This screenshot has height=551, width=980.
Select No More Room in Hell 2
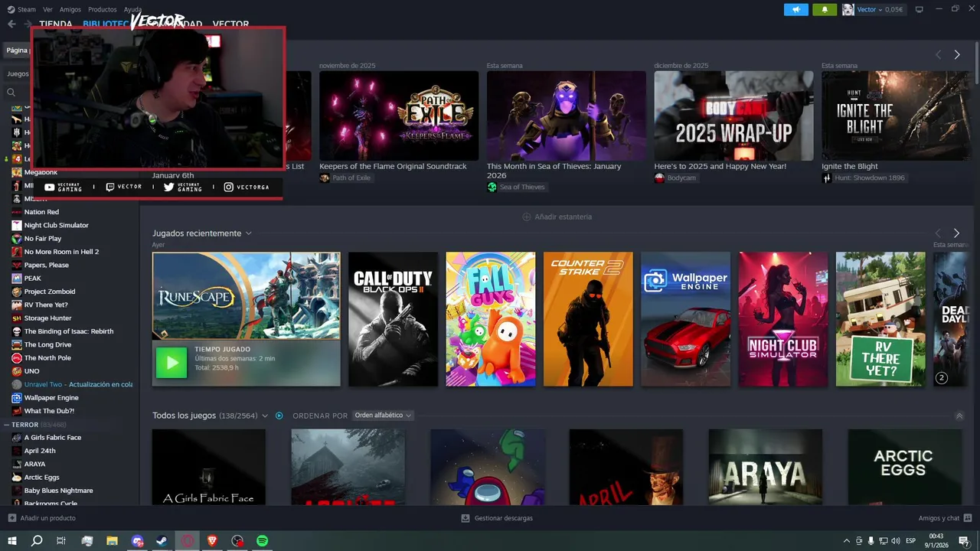click(61, 252)
